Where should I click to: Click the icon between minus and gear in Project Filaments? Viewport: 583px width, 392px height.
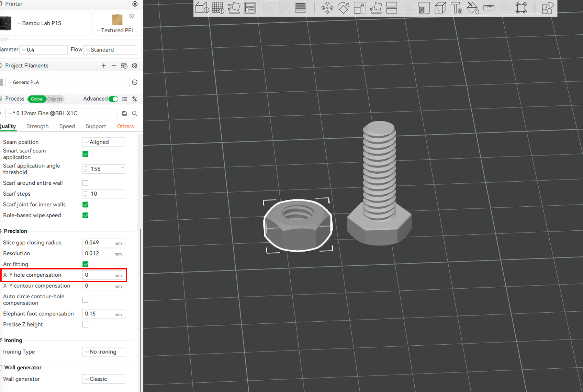[x=124, y=66]
